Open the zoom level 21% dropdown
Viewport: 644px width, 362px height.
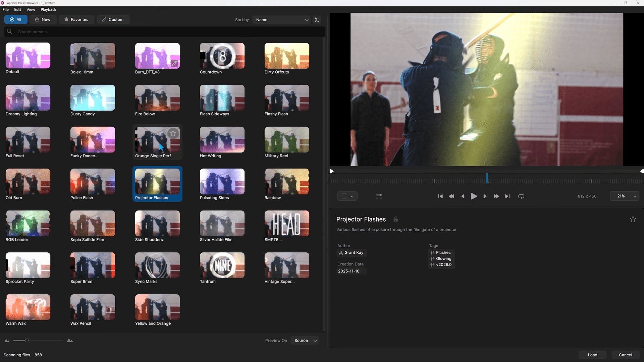[624, 196]
